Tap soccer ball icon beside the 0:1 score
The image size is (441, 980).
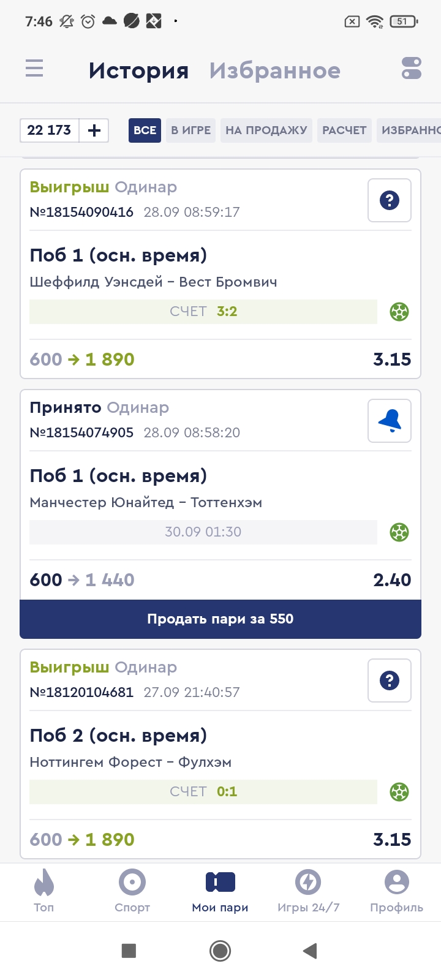click(x=399, y=792)
